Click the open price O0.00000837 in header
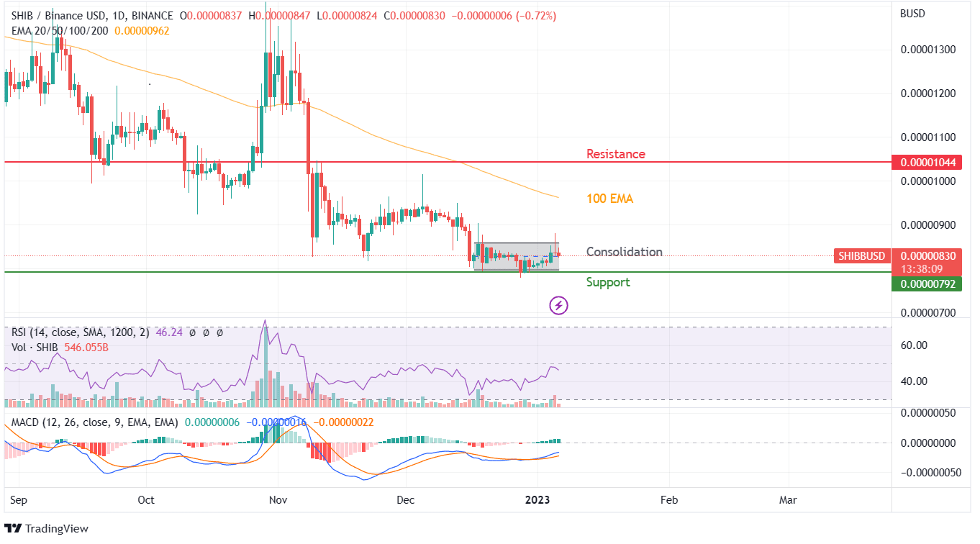This screenshot has width=980, height=544. click(212, 16)
